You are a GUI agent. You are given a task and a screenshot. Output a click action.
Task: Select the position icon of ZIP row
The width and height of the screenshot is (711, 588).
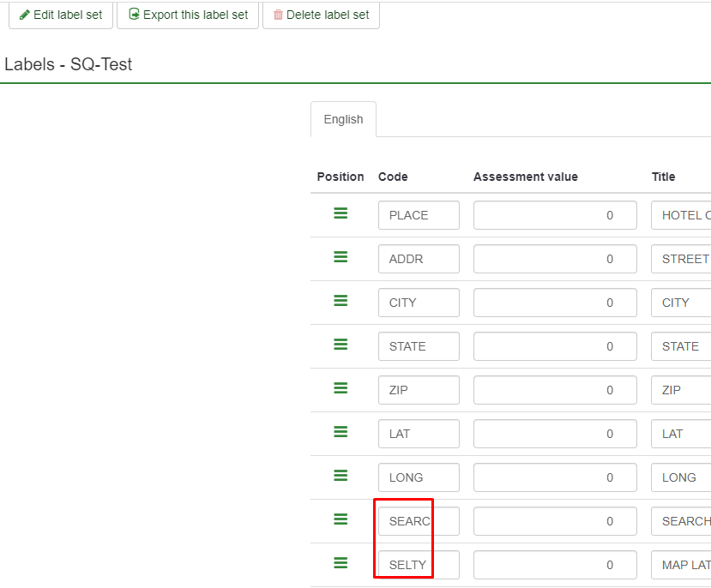pyautogui.click(x=340, y=388)
